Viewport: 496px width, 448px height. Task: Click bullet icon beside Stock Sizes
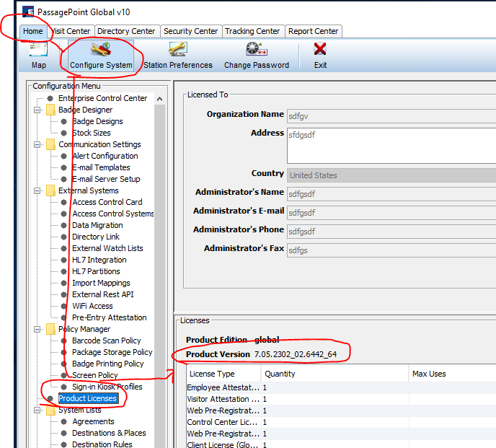[64, 133]
